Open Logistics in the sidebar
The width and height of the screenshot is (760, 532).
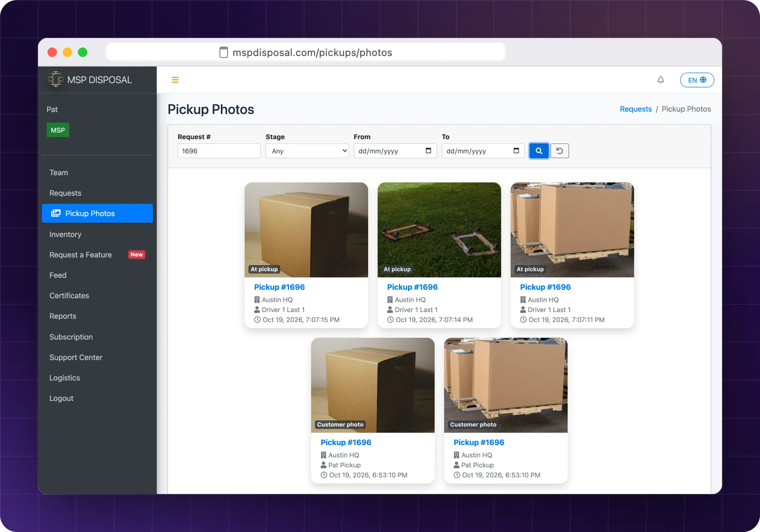[x=65, y=378]
